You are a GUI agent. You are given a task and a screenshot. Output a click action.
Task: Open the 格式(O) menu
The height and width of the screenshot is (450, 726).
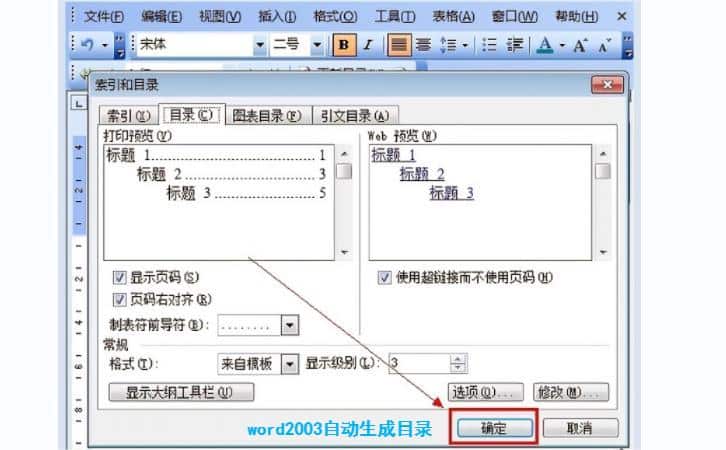coord(335,17)
